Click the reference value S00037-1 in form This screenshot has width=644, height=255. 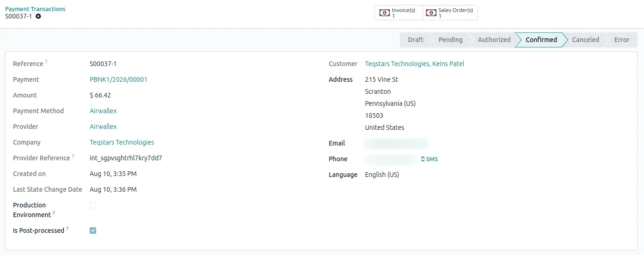(103, 64)
